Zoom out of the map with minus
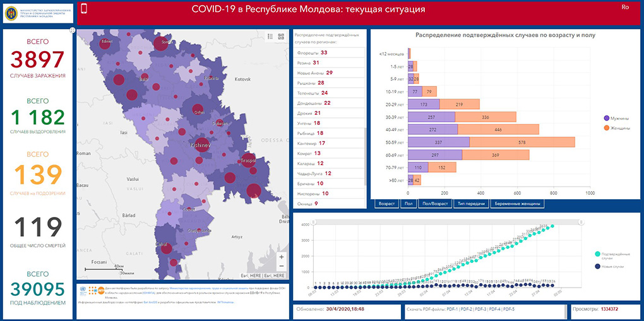 click(x=282, y=266)
